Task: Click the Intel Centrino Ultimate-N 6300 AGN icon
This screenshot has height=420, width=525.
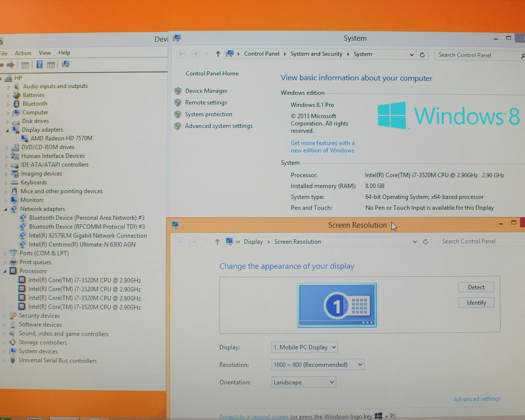Action: coord(23,244)
